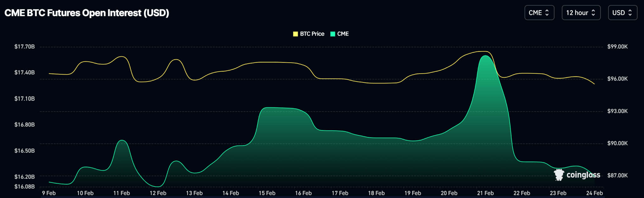644x198 pixels.
Task: Click the 9 Feb axis label
Action: (x=49, y=193)
